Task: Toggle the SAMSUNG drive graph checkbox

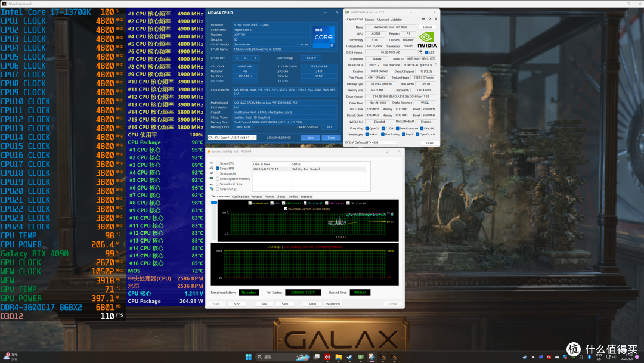Action: click(286, 209)
